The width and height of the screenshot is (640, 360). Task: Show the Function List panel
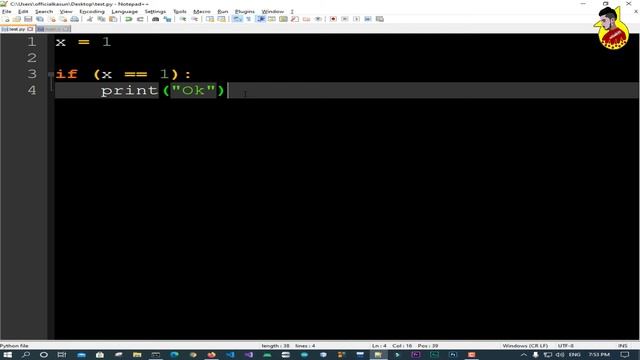pos(295,19)
